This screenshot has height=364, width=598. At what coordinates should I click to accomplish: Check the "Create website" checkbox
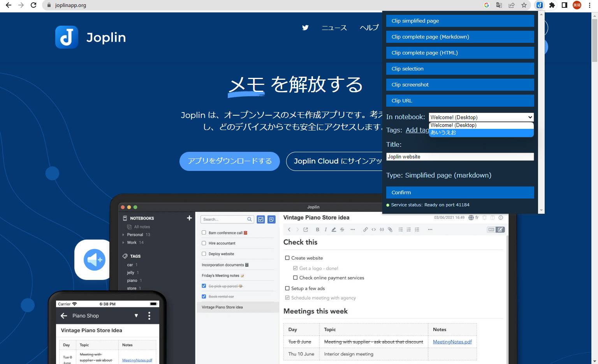point(287,258)
